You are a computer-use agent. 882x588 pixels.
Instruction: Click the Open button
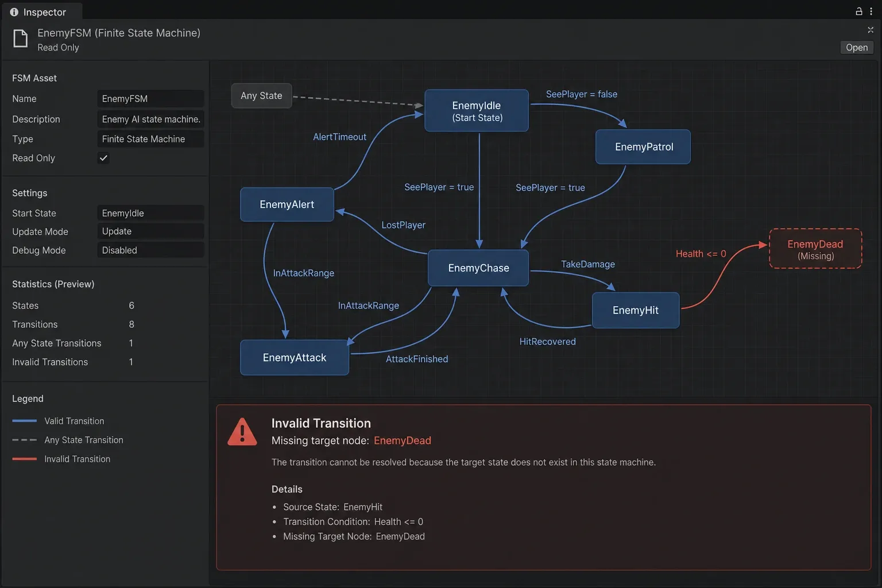[857, 48]
